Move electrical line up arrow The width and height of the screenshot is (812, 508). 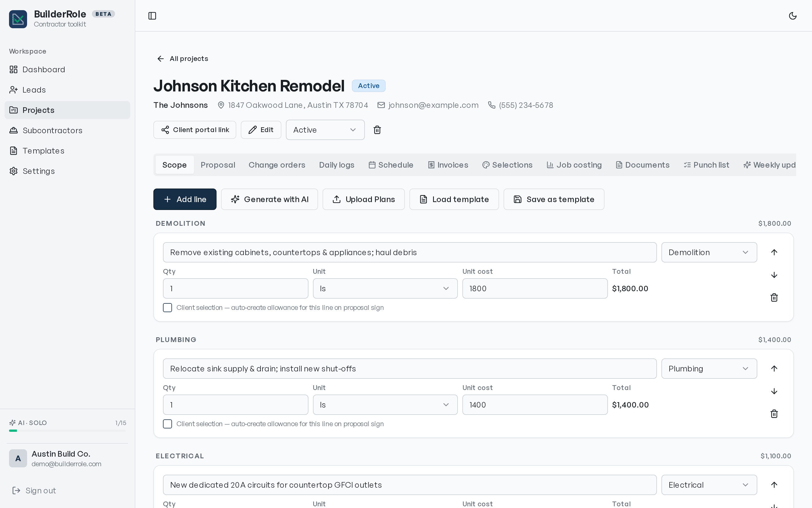tap(774, 485)
